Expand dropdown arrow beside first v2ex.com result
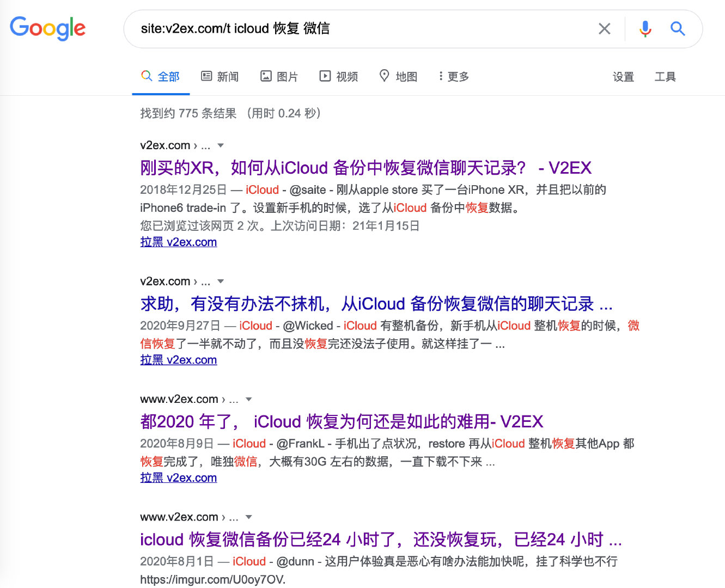The height and width of the screenshot is (588, 725). 221,145
